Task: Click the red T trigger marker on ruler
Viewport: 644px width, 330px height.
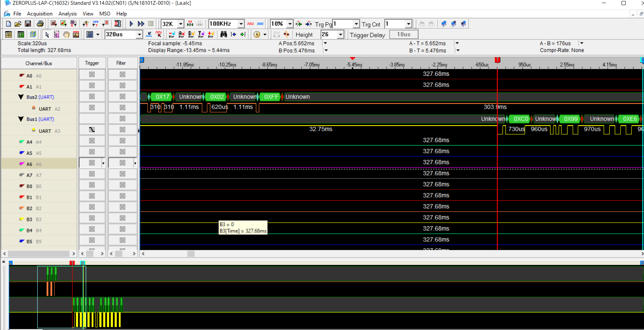Action: click(x=497, y=60)
